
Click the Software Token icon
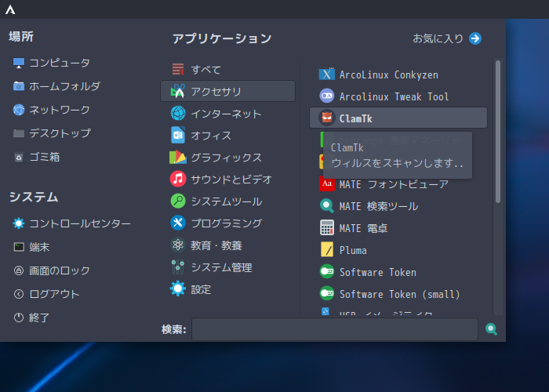tap(327, 271)
